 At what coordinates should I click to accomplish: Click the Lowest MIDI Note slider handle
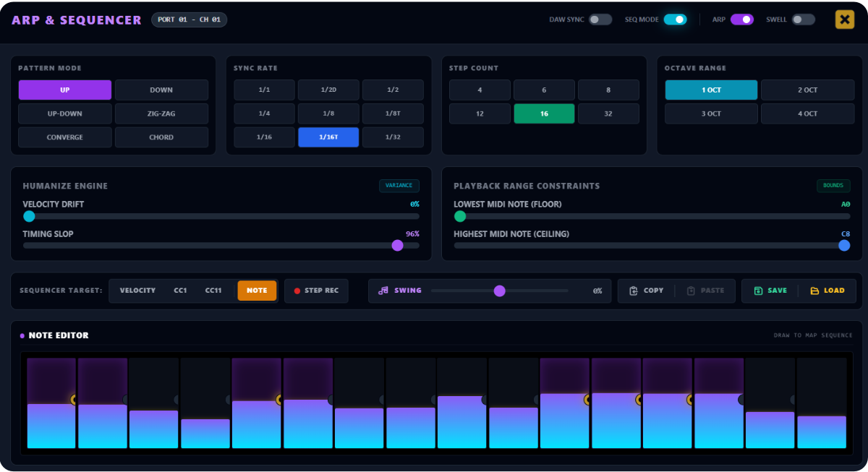[460, 215]
